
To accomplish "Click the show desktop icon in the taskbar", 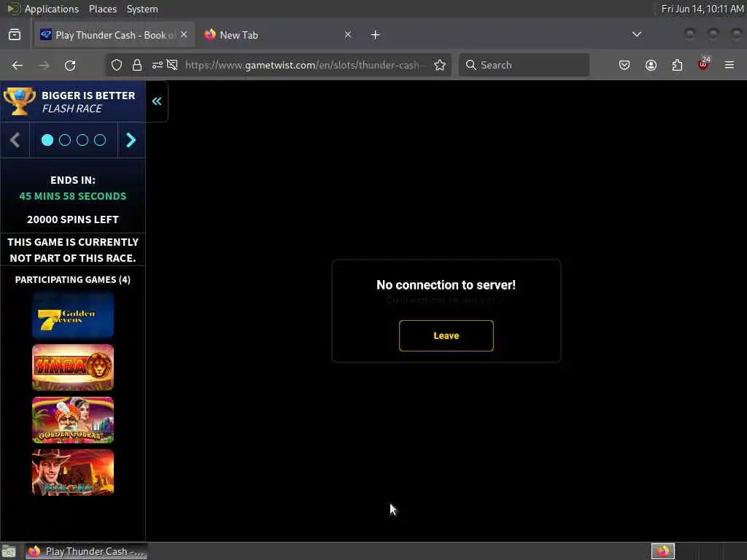I will tap(9, 551).
